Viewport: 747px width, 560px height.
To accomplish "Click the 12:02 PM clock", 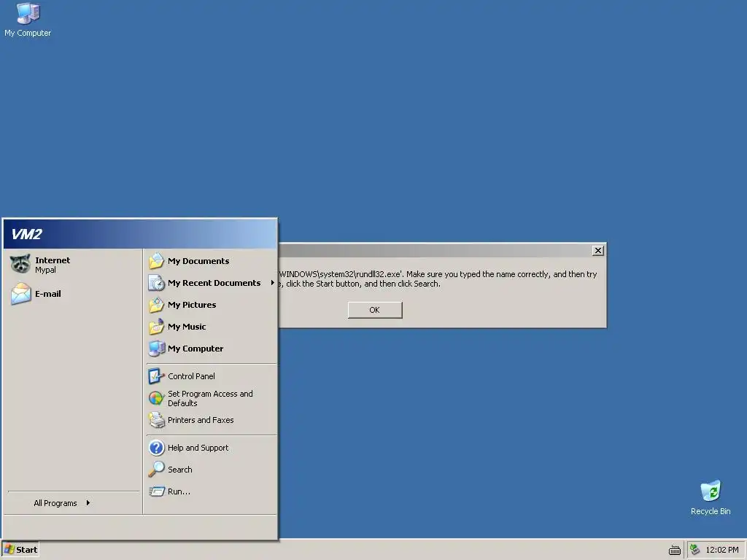I will coord(721,550).
